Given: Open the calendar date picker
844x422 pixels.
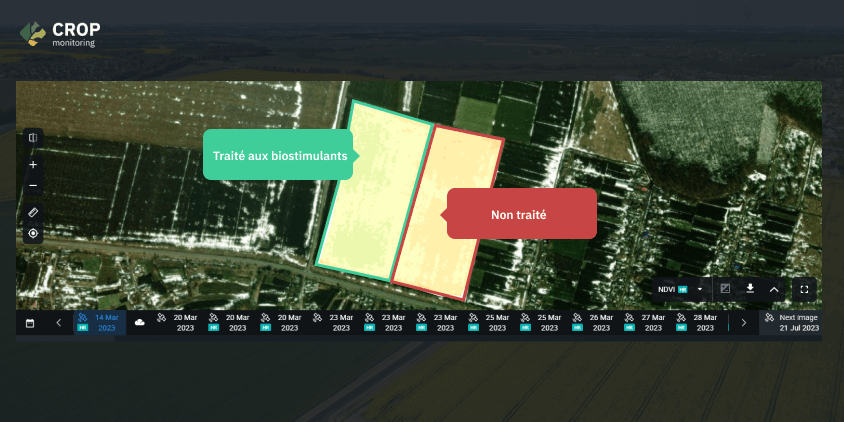Looking at the screenshot, I should [30, 323].
